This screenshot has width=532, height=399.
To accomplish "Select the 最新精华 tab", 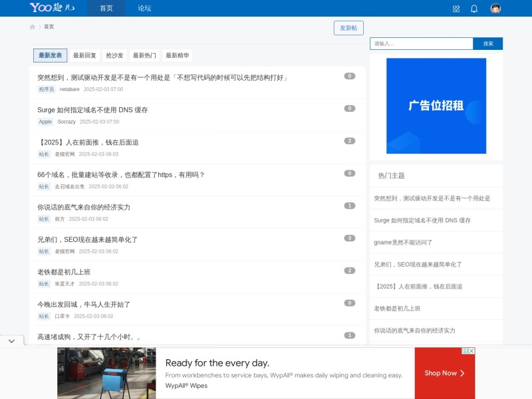I will coord(177,55).
